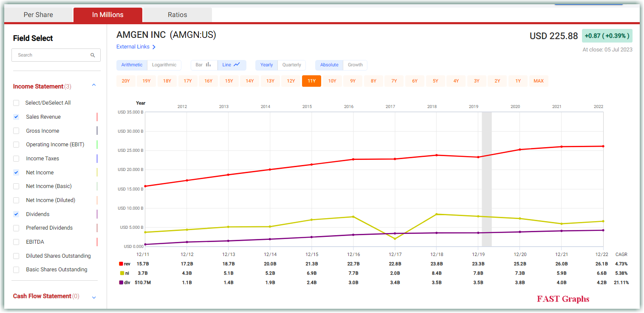Screen dimensions: 644x313
Task: Enable the EBITDA checkbox
Action: tap(16, 242)
